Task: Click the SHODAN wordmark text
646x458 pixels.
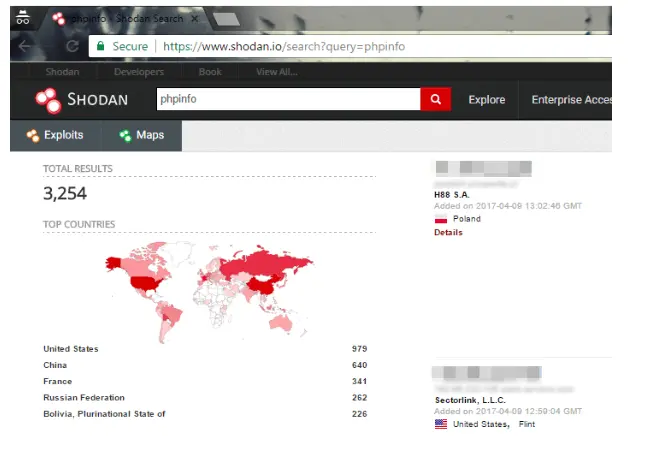Action: click(x=98, y=100)
